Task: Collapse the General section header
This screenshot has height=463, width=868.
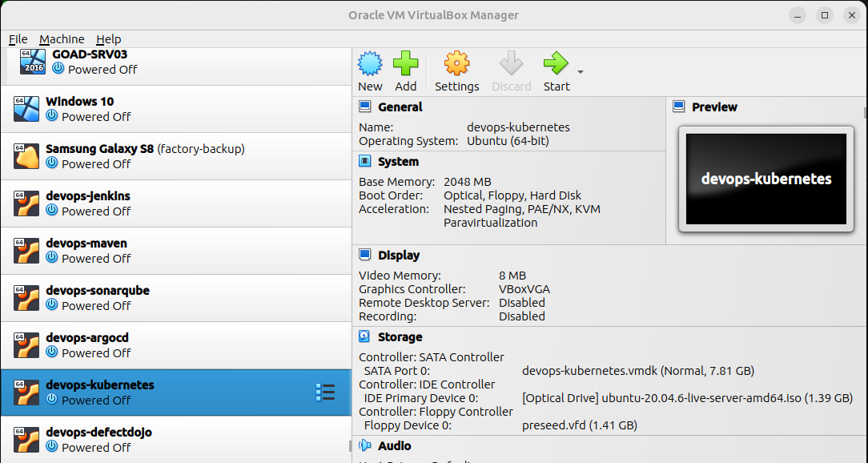Action: [x=400, y=107]
